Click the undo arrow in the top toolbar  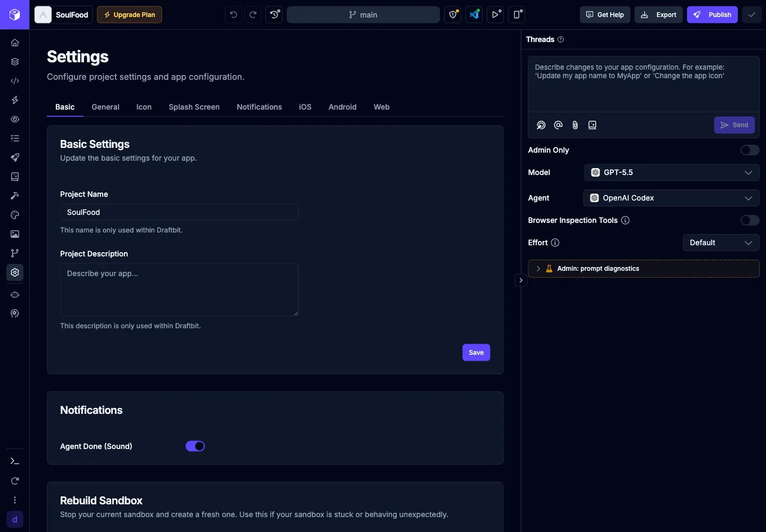[234, 15]
